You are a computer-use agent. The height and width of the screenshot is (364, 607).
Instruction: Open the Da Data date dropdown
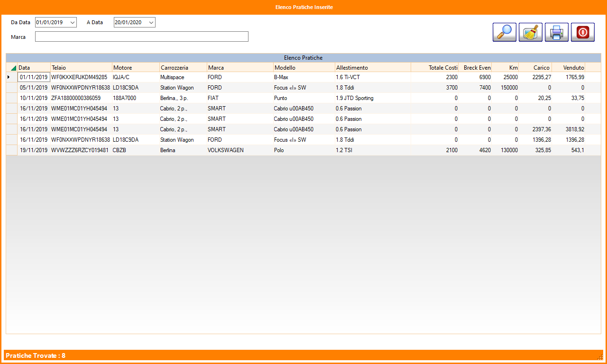click(72, 22)
